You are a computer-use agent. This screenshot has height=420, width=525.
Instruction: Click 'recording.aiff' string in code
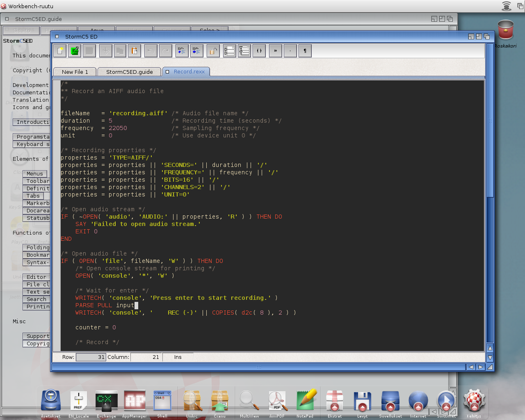[x=138, y=113]
